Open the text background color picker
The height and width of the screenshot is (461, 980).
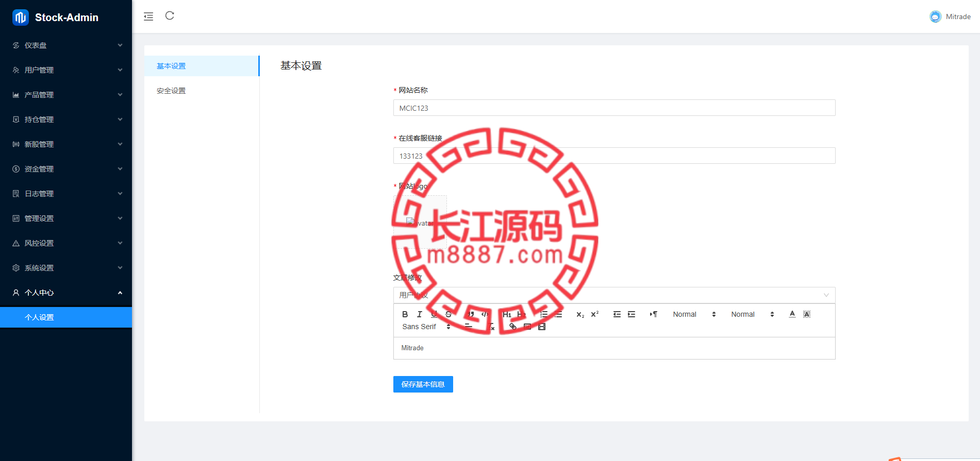pyautogui.click(x=807, y=314)
